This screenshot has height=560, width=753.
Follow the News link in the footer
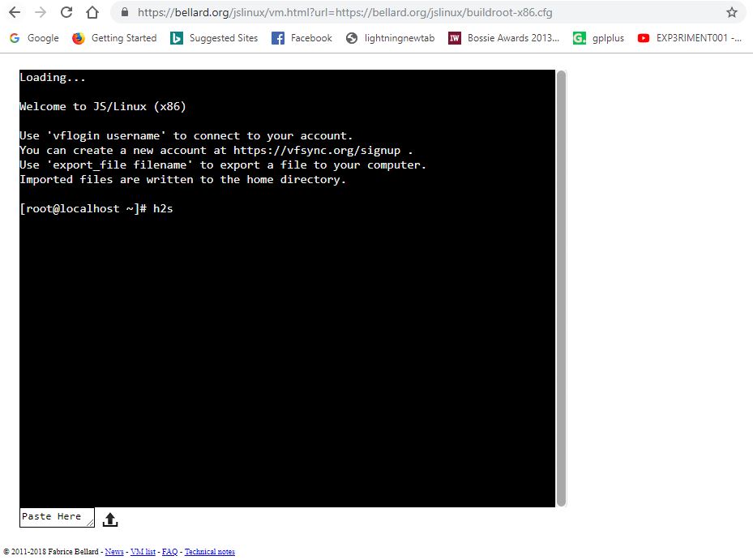tap(114, 551)
